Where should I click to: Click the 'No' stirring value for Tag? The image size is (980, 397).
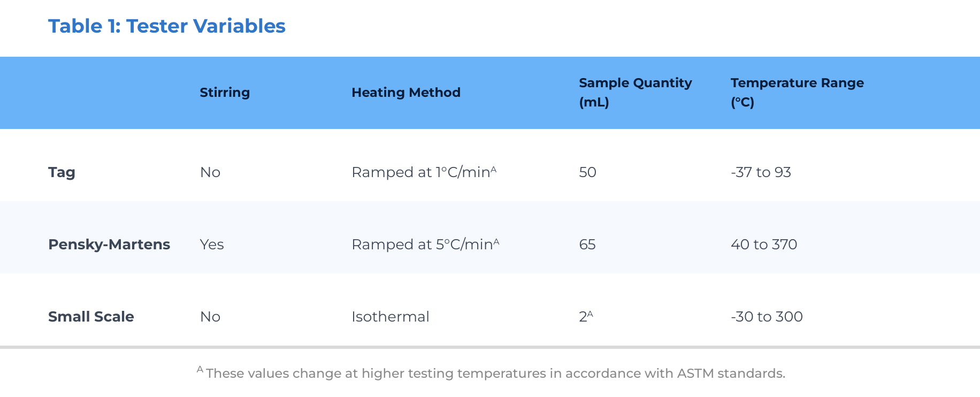[210, 172]
